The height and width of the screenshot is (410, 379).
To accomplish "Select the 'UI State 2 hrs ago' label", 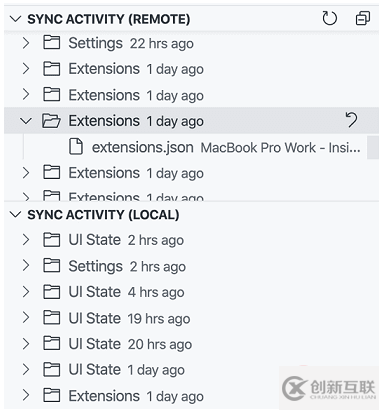I will tap(126, 240).
